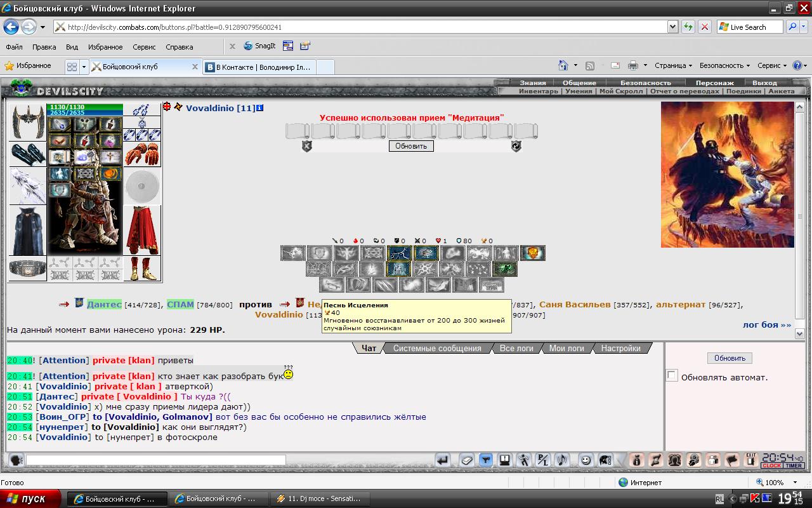Open the quick tabs dropdown arrow
This screenshot has height=508, width=812.
tap(84, 67)
